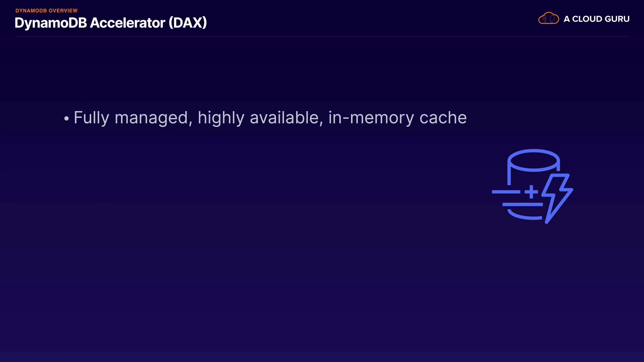Click the word "OVERVIEW" in the orange label
The width and height of the screenshot is (644, 362).
coord(63,11)
